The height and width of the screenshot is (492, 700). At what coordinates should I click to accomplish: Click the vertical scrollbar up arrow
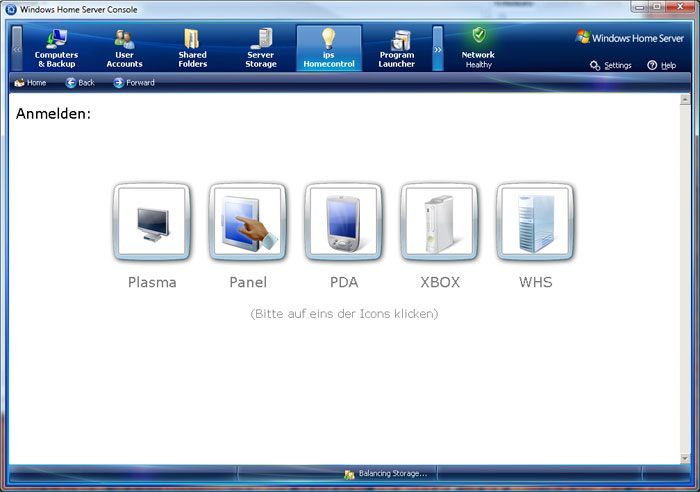tap(685, 100)
